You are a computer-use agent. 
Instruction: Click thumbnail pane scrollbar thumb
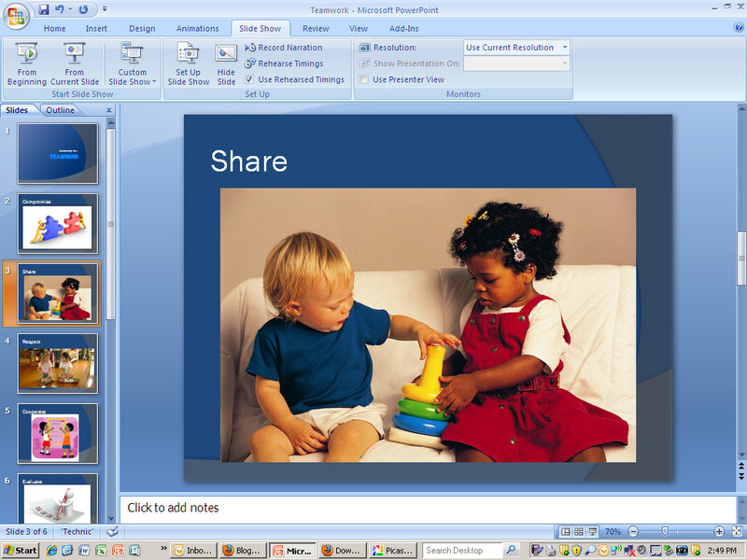click(110, 224)
